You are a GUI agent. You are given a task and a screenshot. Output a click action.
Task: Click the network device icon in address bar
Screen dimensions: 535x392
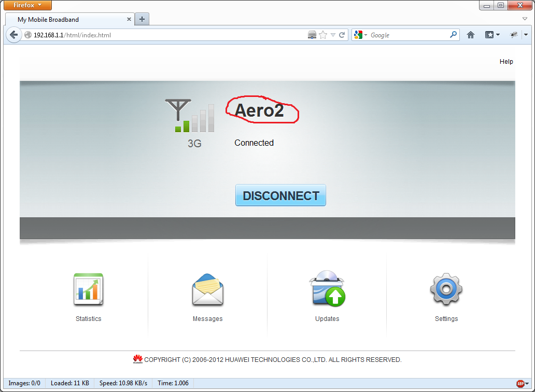(x=312, y=35)
